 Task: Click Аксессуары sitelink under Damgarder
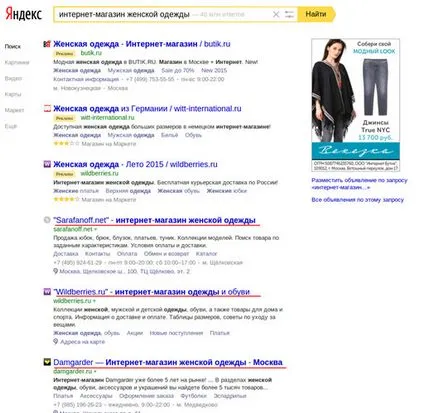pyautogui.click(x=96, y=396)
